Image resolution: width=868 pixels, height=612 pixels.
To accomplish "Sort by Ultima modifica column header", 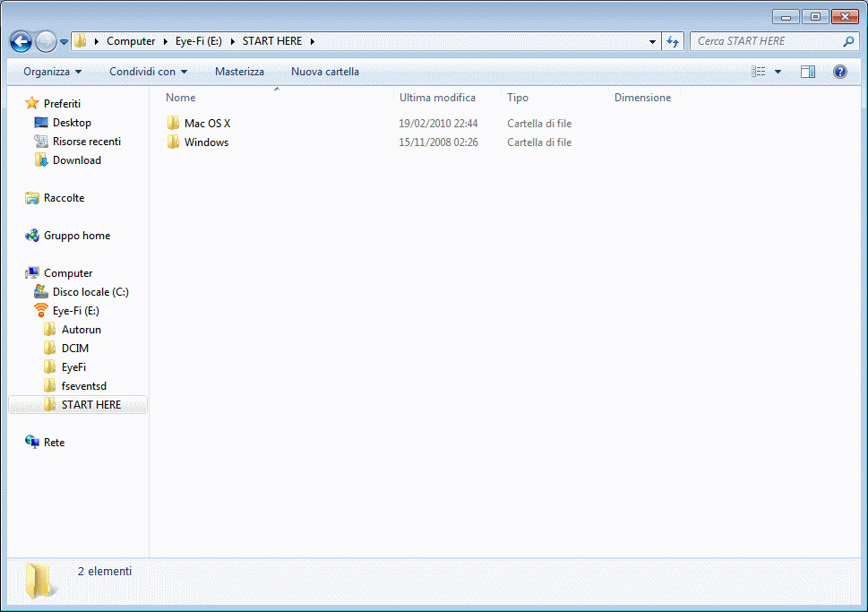I will pos(437,98).
